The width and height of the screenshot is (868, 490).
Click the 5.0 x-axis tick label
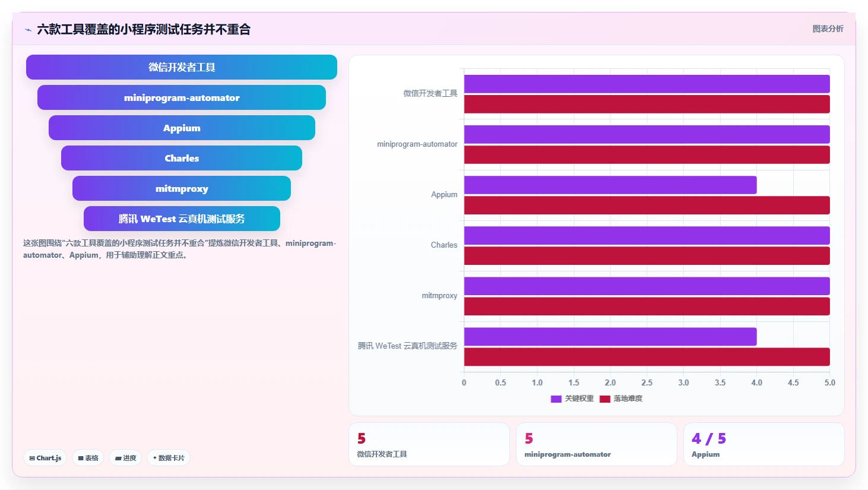[830, 382]
